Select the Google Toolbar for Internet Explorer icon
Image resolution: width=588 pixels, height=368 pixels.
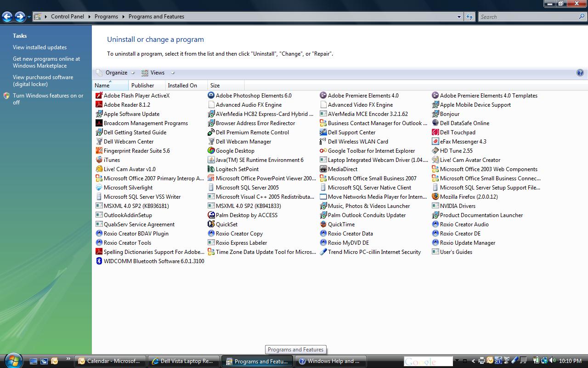coord(323,151)
